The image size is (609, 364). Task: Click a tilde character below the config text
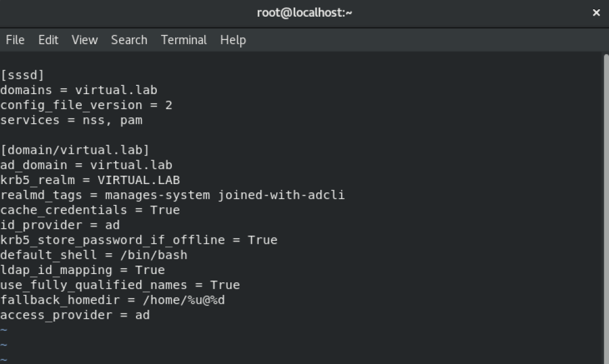pyautogui.click(x=4, y=329)
